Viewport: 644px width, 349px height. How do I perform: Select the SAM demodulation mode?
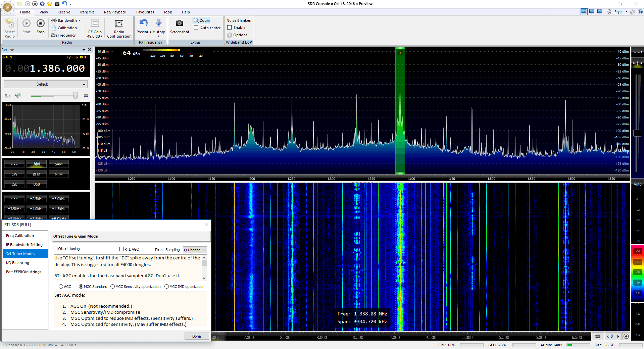59,164
